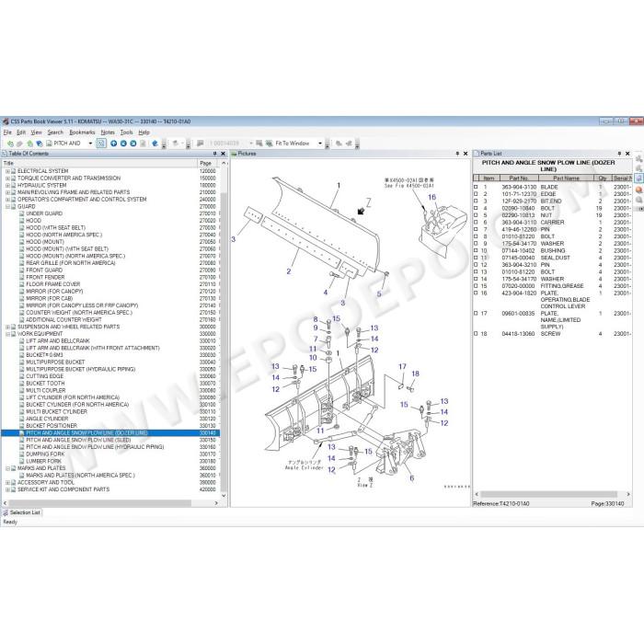Open the Fit To Window zoom dropdown
The image size is (644, 644).
pyautogui.click(x=320, y=144)
